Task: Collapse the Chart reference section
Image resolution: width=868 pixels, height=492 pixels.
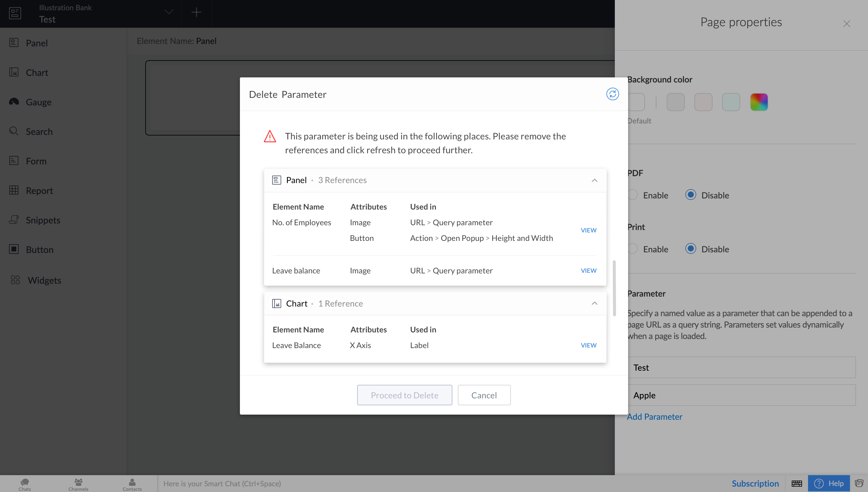Action: (594, 303)
